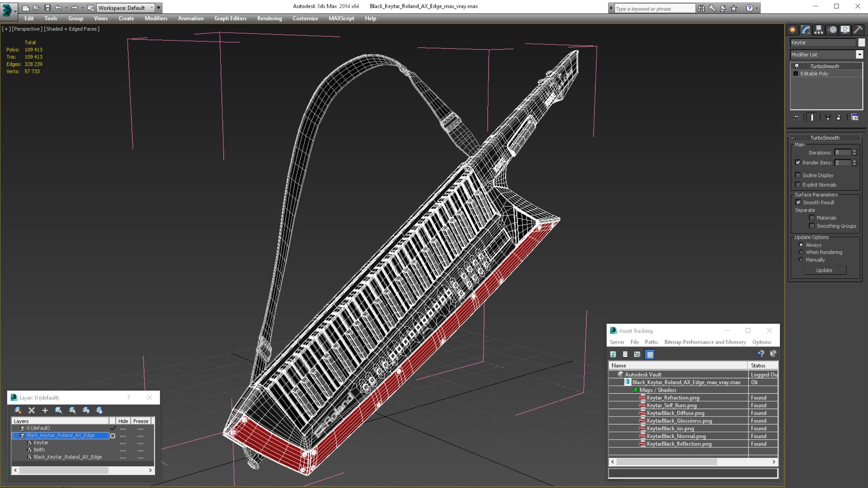Image resolution: width=868 pixels, height=488 pixels.
Task: Click Keytar object color swatch
Action: [862, 42]
